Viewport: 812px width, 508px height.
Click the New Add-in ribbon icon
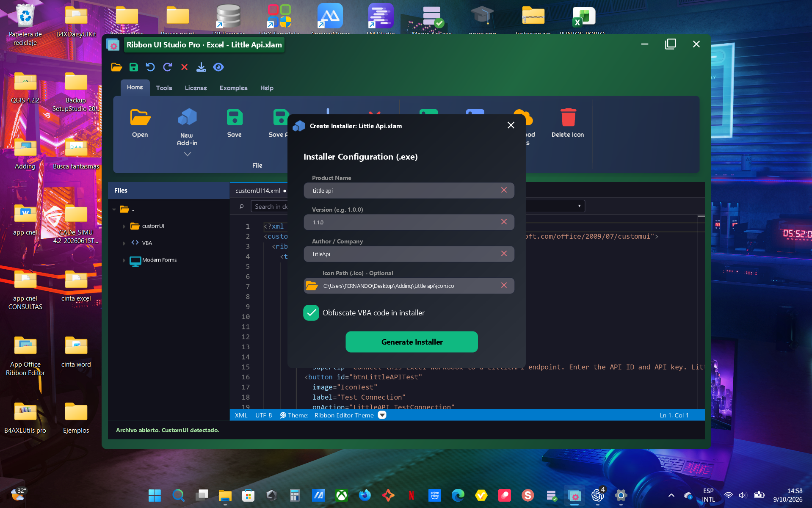point(187,117)
